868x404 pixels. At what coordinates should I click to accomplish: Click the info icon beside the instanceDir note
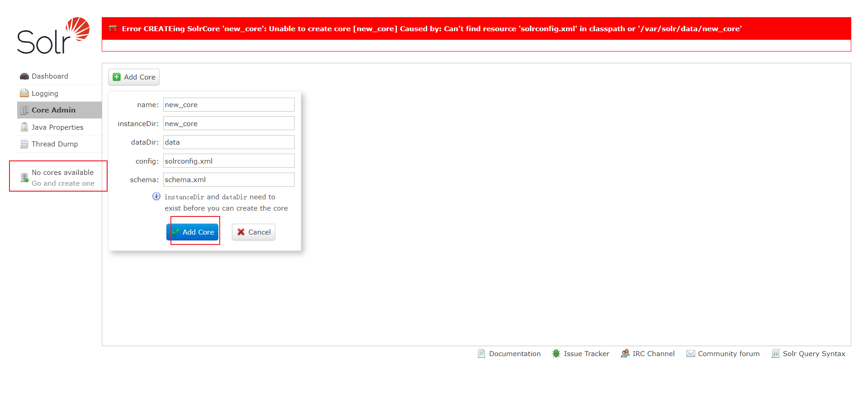[x=156, y=196]
